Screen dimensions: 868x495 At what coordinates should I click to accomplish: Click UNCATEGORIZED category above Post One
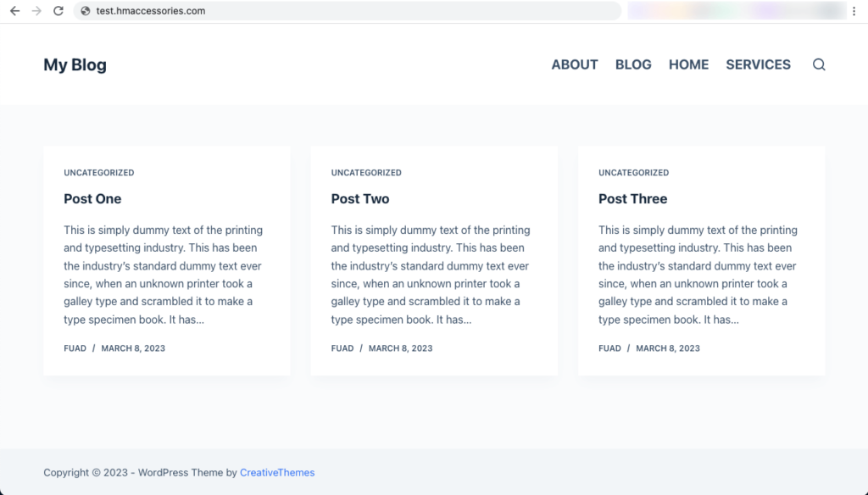pyautogui.click(x=99, y=173)
